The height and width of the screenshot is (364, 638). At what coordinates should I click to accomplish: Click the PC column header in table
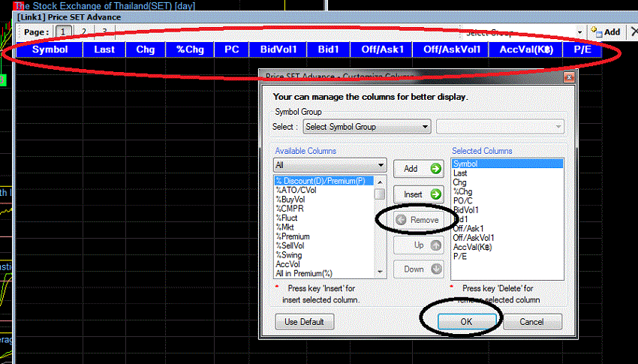point(231,50)
